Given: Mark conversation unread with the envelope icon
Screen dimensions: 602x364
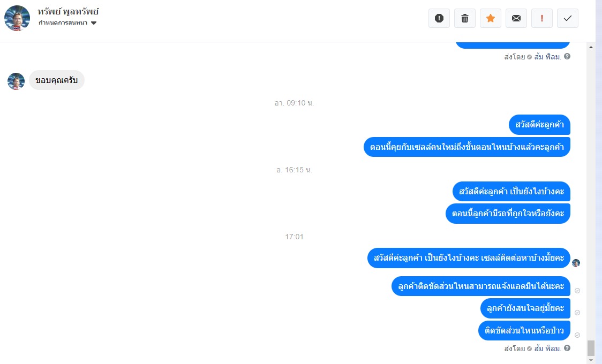Looking at the screenshot, I should (516, 18).
